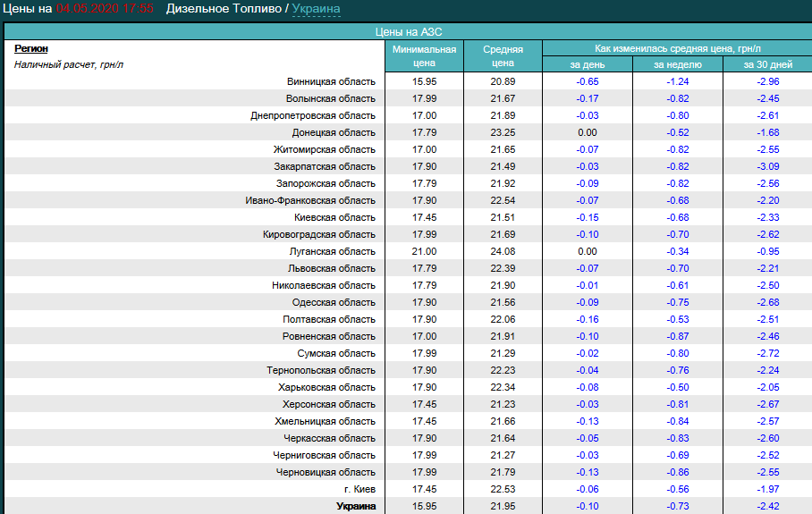Click Закарпатская область's 30-day change -3.09

pos(767,166)
